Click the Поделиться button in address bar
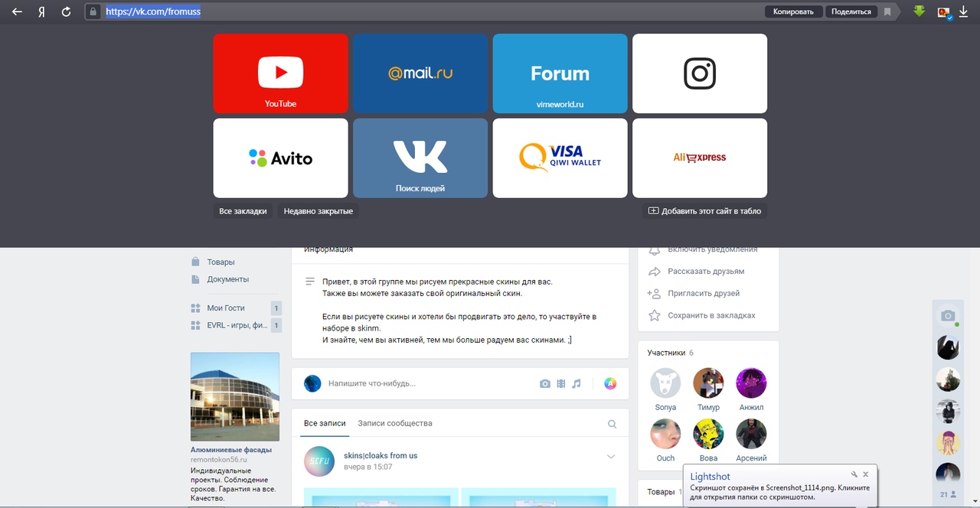980x508 pixels. tap(851, 11)
